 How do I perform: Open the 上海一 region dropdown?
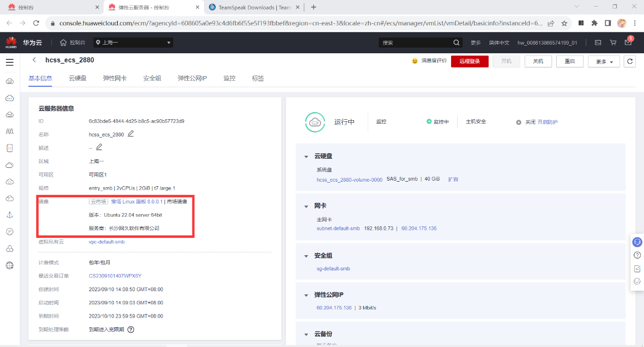click(134, 43)
